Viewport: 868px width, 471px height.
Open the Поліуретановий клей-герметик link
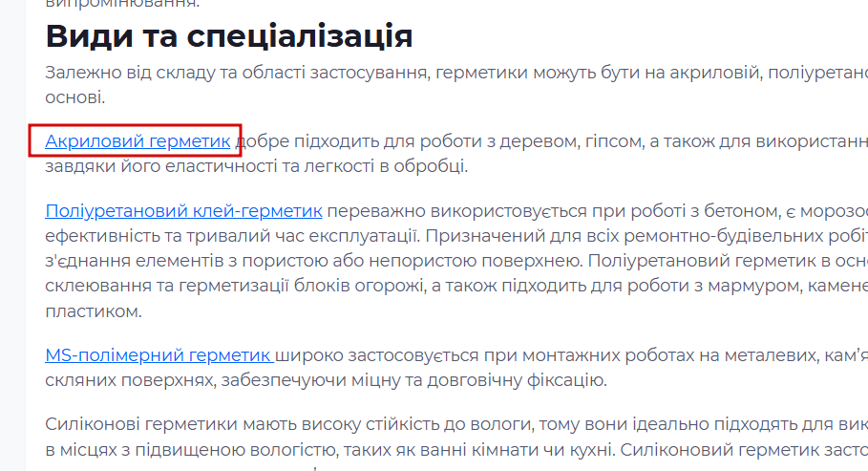coord(183,211)
